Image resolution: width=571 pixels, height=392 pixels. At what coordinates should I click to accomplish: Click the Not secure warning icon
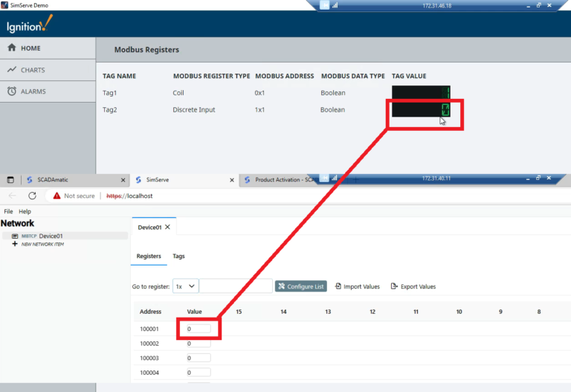click(x=57, y=196)
